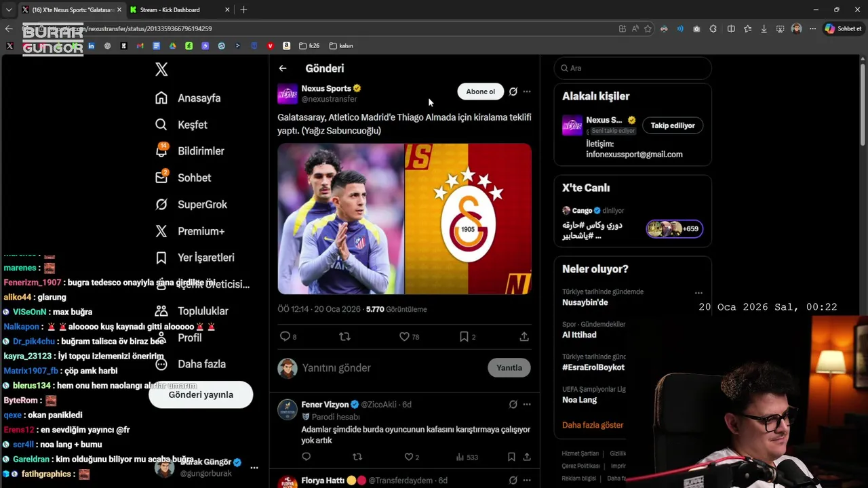This screenshot has height=488, width=868.
Task: Open Keşfet search page
Action: pyautogui.click(x=181, y=125)
